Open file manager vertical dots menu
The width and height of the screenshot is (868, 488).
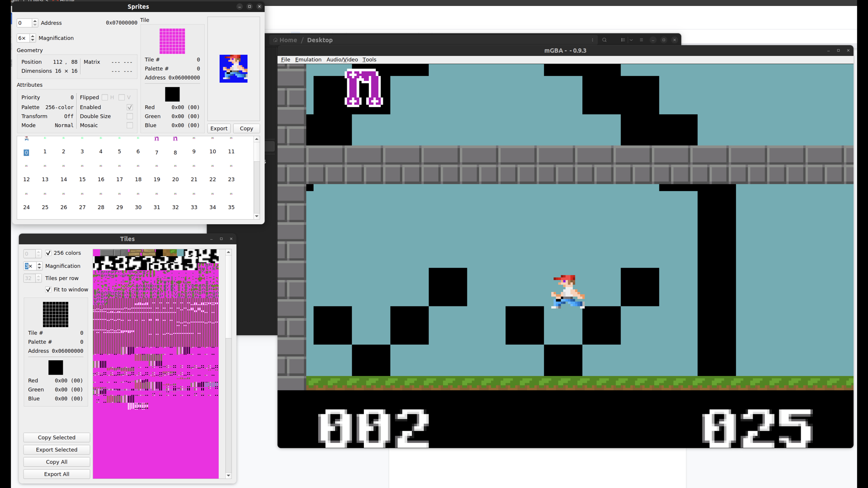[x=593, y=40]
